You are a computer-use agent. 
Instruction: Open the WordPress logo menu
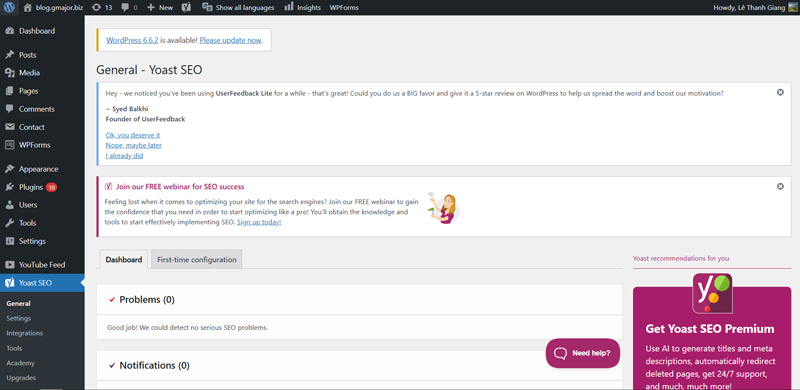9,8
